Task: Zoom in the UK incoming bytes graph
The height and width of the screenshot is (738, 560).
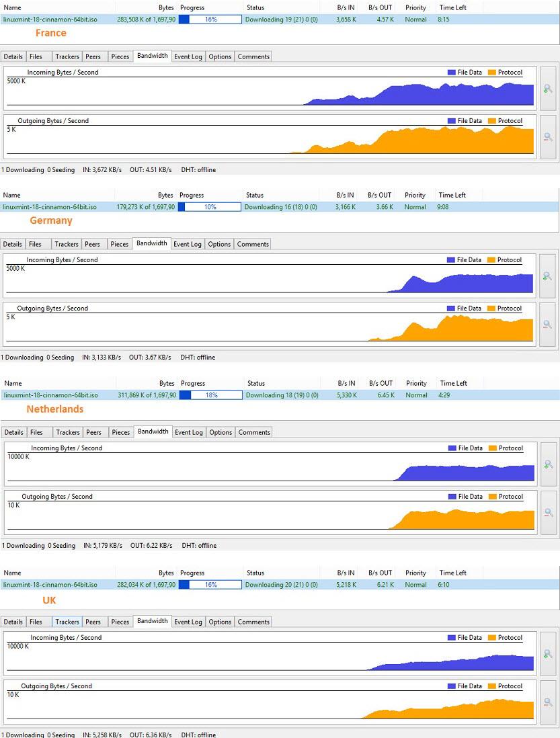Action: point(548,654)
